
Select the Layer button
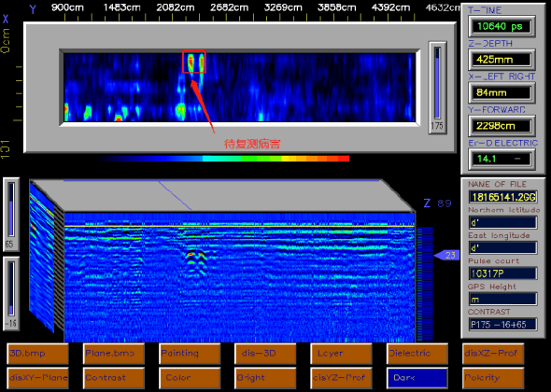(x=341, y=354)
